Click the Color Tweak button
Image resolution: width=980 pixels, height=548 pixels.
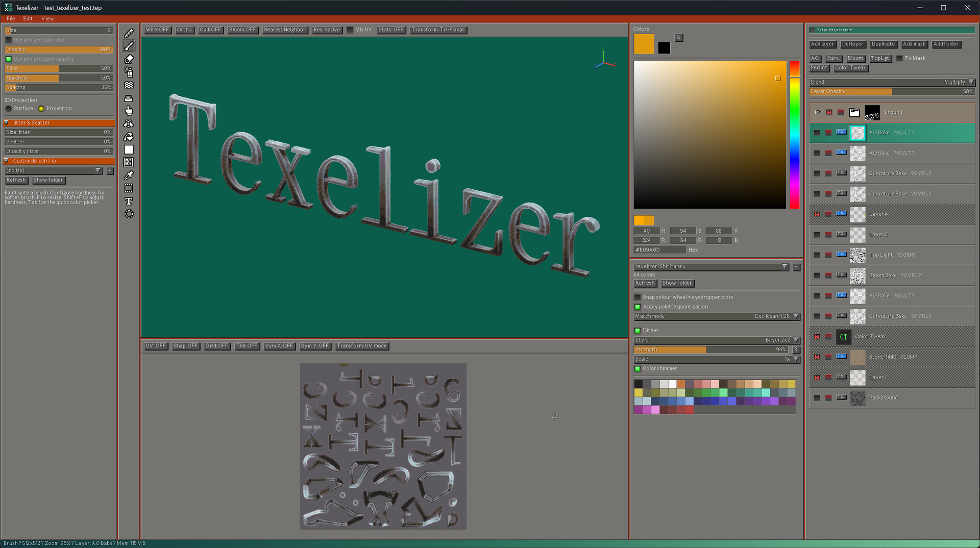[850, 68]
